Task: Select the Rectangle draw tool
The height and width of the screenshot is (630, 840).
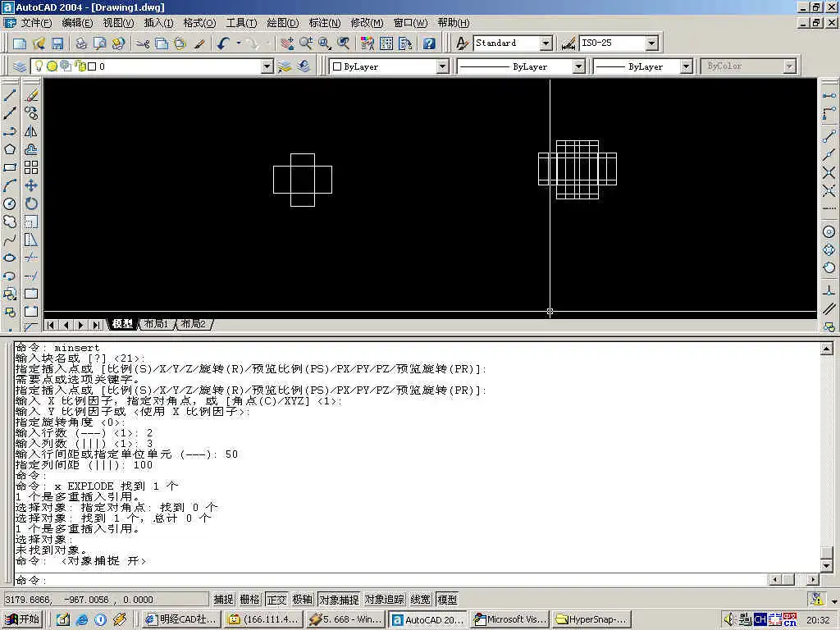Action: [x=10, y=167]
